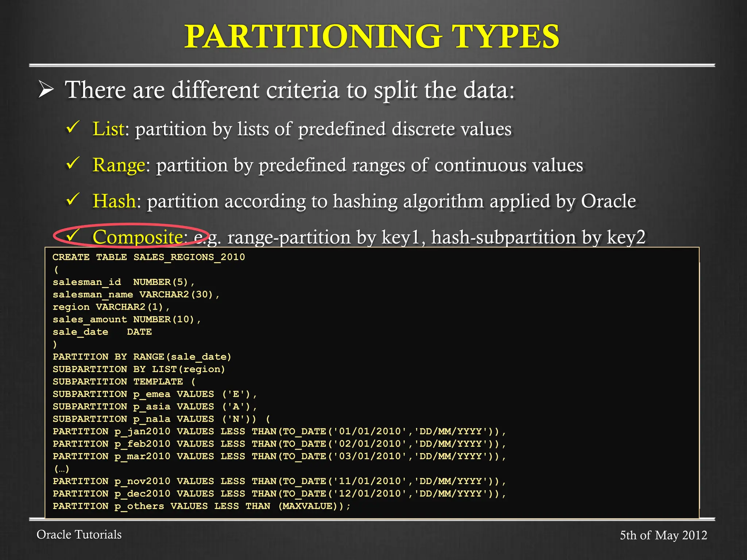Click the (…) ellipsis code line
The width and height of the screenshot is (747, 560).
pos(61,469)
